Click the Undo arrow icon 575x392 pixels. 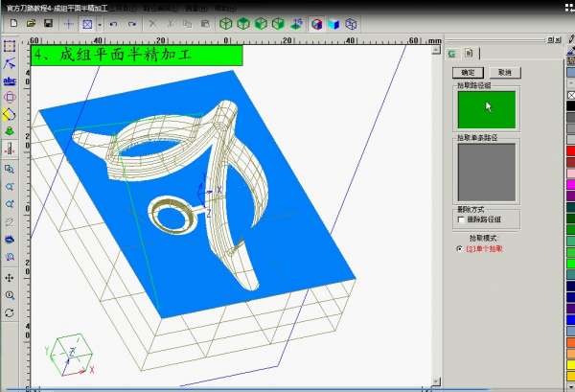113,22
